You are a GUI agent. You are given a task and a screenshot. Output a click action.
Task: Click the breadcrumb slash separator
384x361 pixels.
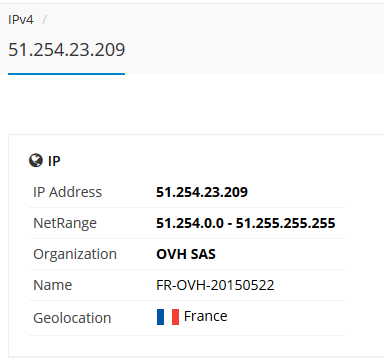click(44, 20)
